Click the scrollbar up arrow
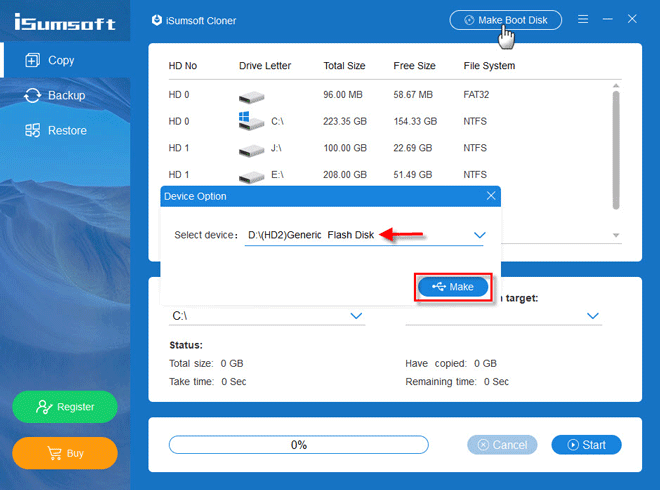The width and height of the screenshot is (660, 490). point(616,85)
